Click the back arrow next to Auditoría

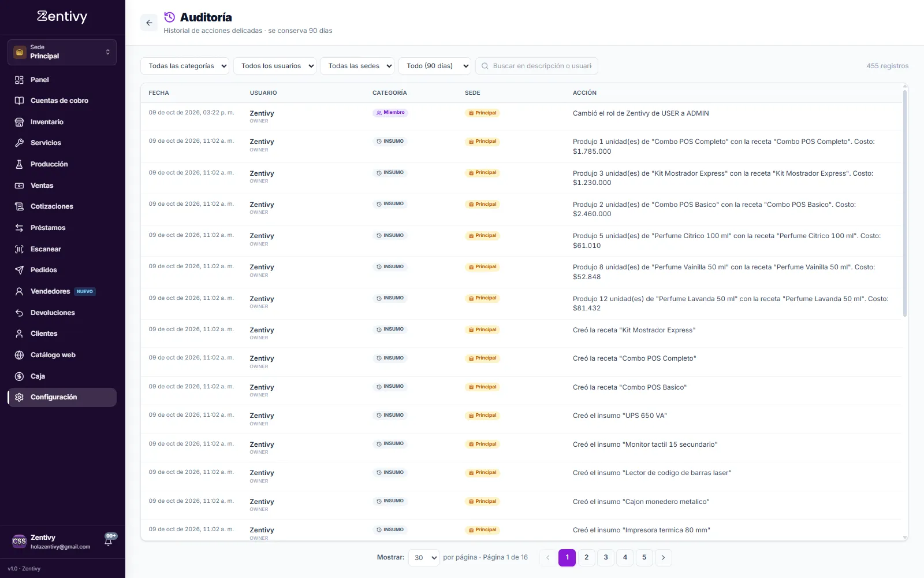[x=149, y=23]
